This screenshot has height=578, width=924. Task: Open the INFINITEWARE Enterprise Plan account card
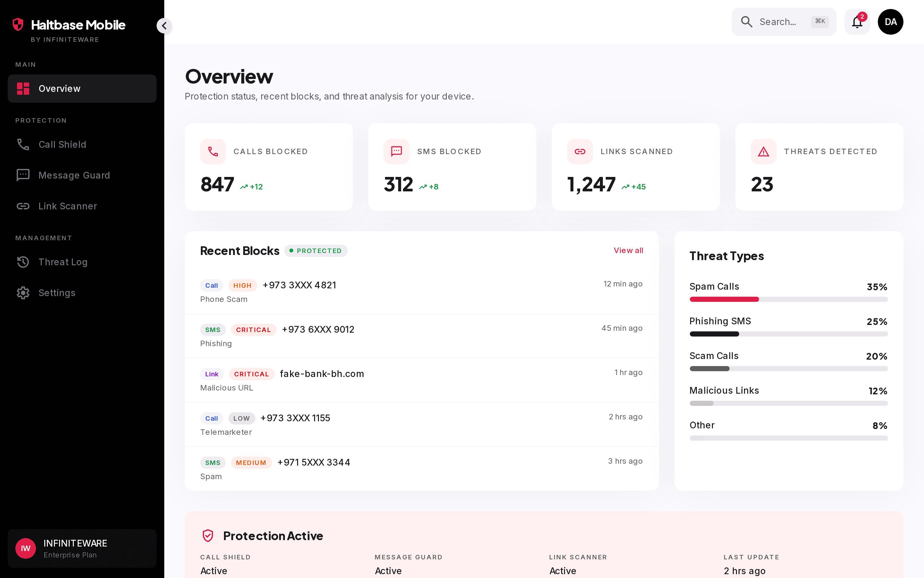coord(82,548)
